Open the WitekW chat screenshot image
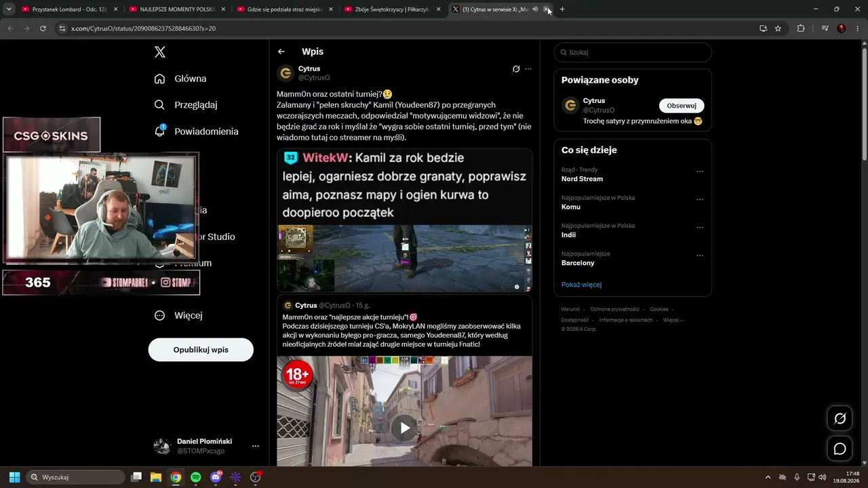Screen dimensions: 868x488 point(404,220)
